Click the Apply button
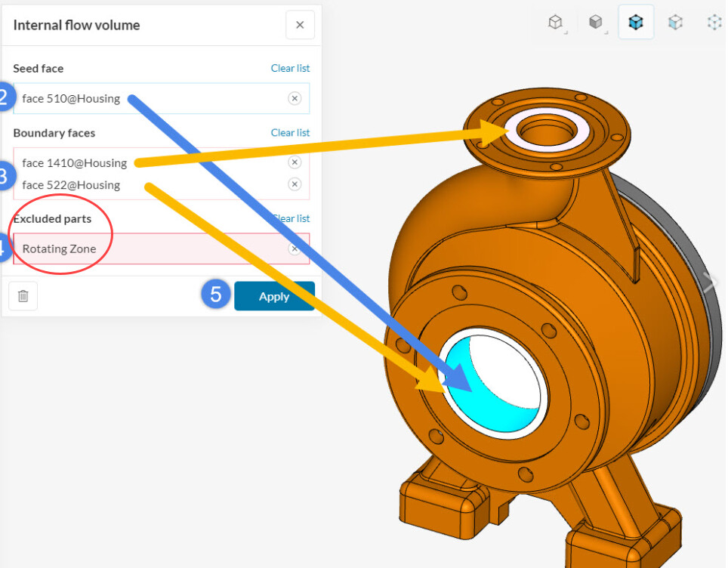The width and height of the screenshot is (728, 568). (274, 296)
